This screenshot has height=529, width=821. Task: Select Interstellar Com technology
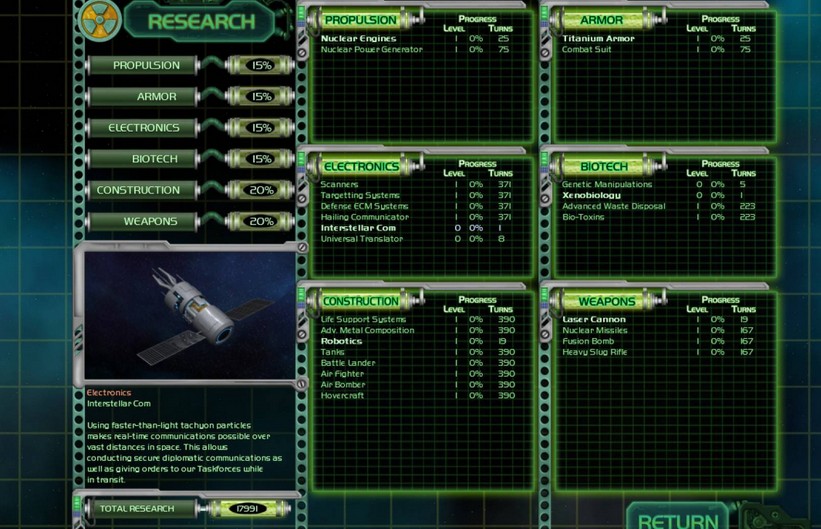click(359, 228)
